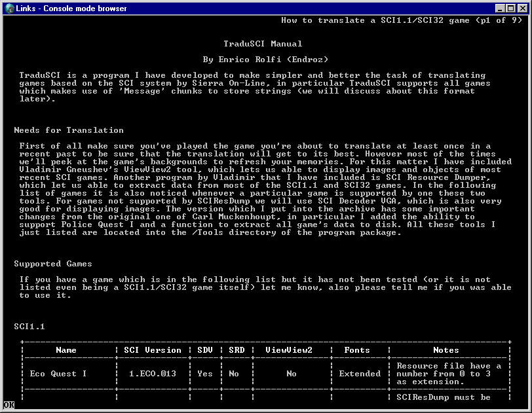The height and width of the screenshot is (413, 532).
Task: Click the '/Tools directory' text in paragraph
Action: point(237,232)
